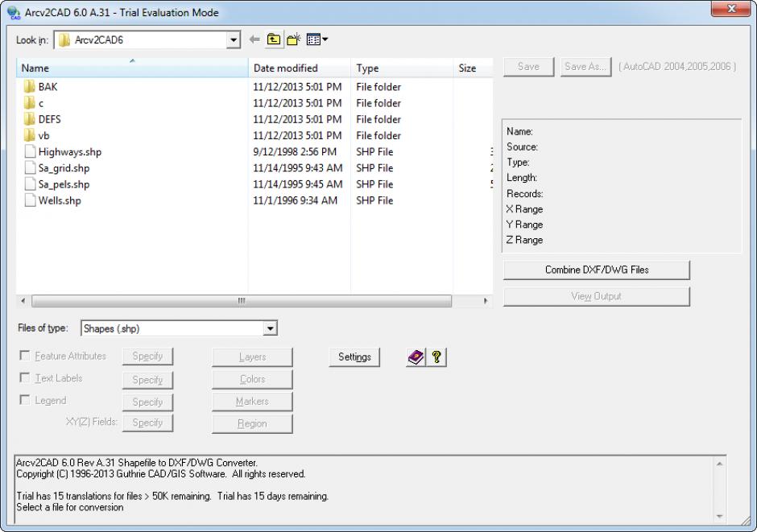This screenshot has height=532, width=757.
Task: Click the Region button
Action: point(252,423)
